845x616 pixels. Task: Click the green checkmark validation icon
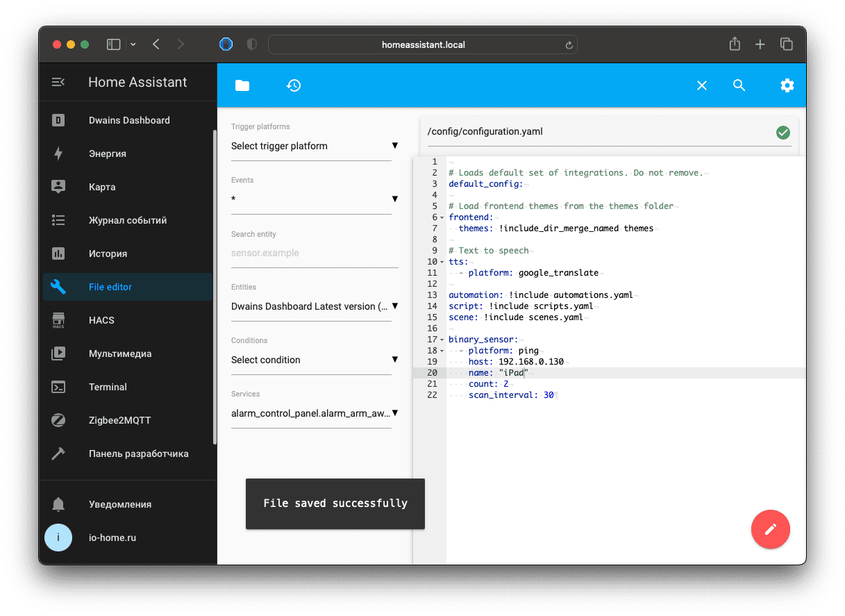[783, 132]
